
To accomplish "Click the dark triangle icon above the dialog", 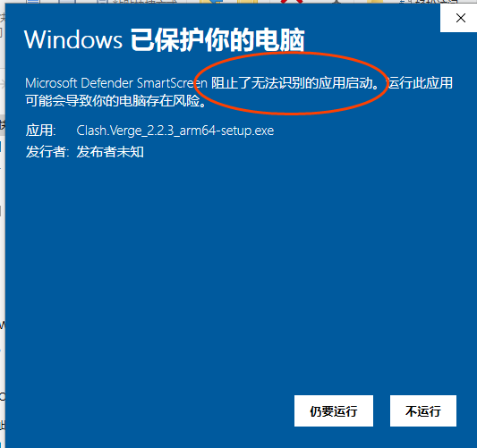I will (x=336, y=2).
